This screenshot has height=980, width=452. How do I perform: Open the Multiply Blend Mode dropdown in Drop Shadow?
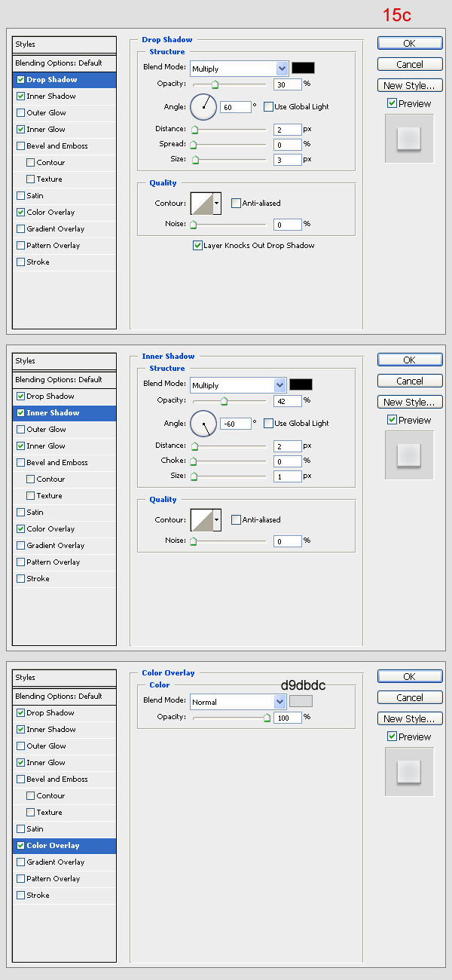click(239, 69)
